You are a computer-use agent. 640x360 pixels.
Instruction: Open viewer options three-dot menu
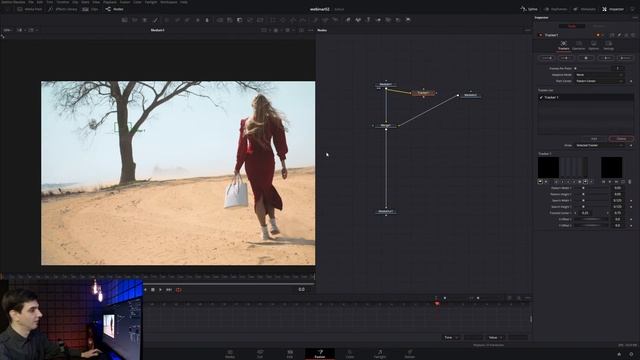point(311,30)
